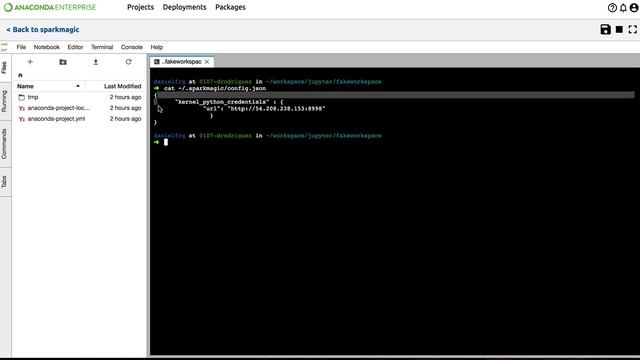The height and width of the screenshot is (360, 640).
Task: Open the Help menu
Action: pos(157,47)
